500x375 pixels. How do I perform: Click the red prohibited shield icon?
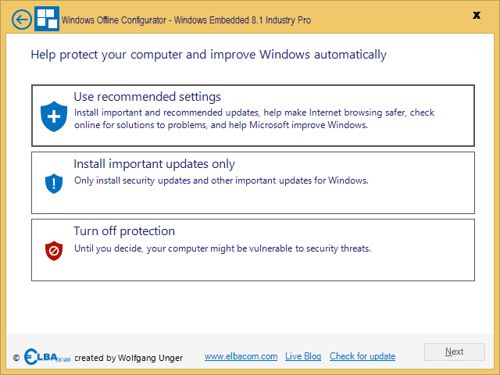click(x=54, y=251)
